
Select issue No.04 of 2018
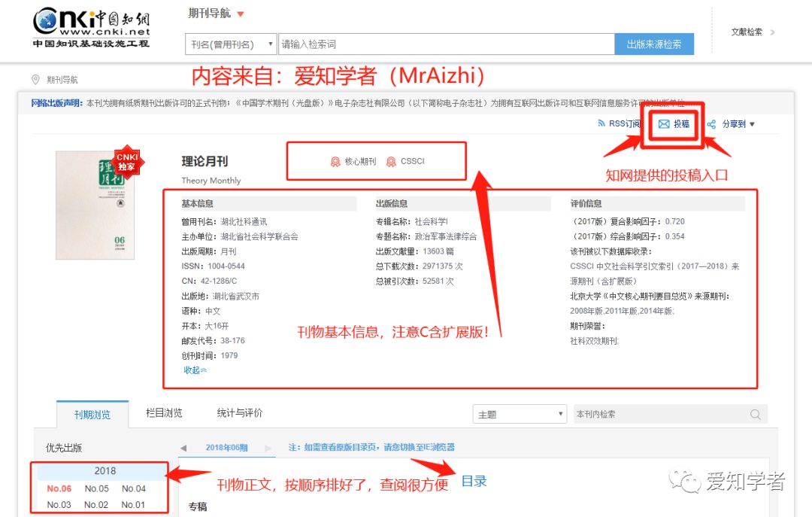point(134,488)
